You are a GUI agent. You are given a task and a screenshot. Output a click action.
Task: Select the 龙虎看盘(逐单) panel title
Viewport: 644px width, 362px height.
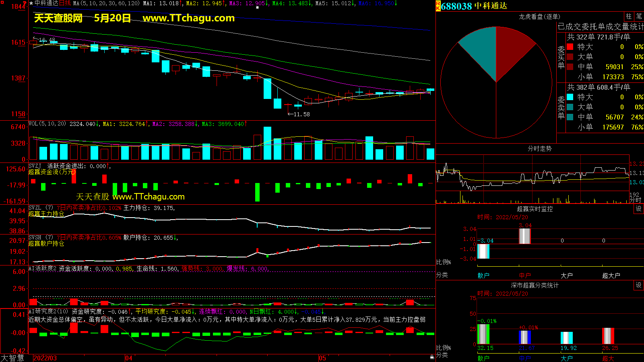pos(539,16)
